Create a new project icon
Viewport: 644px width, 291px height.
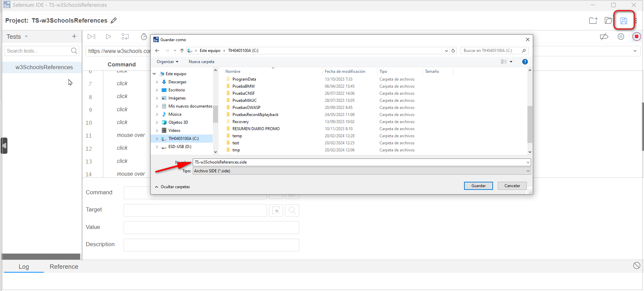click(x=593, y=21)
